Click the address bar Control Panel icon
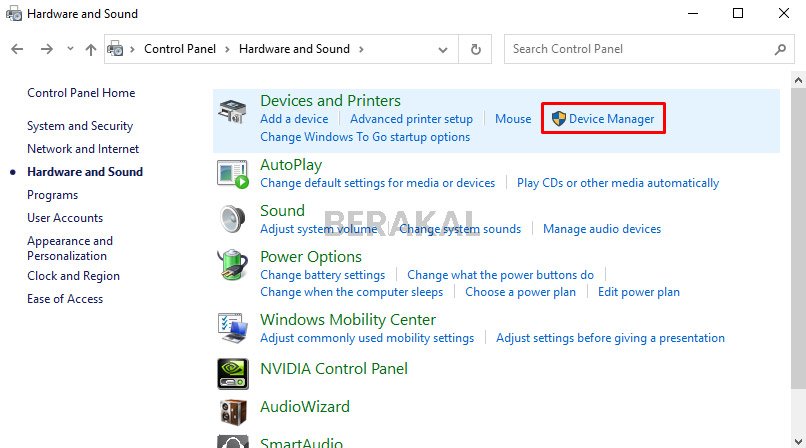806x448 pixels. (x=115, y=49)
